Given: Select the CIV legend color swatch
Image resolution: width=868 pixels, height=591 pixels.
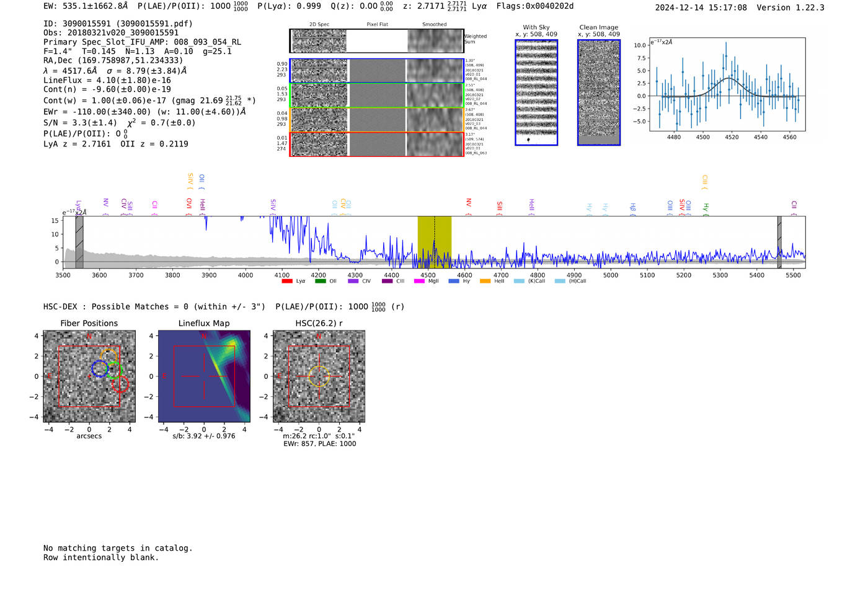Looking at the screenshot, I should tap(353, 282).
